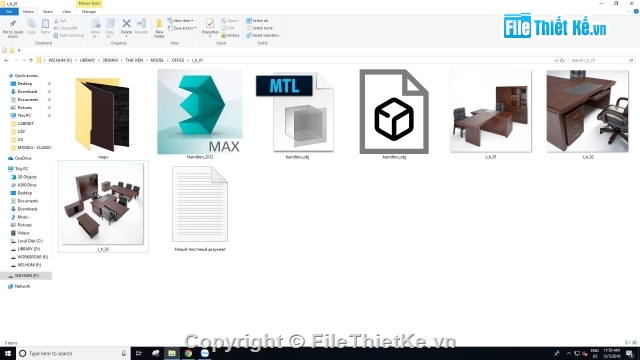Select the office furniture set image thumbnail

(x=103, y=203)
